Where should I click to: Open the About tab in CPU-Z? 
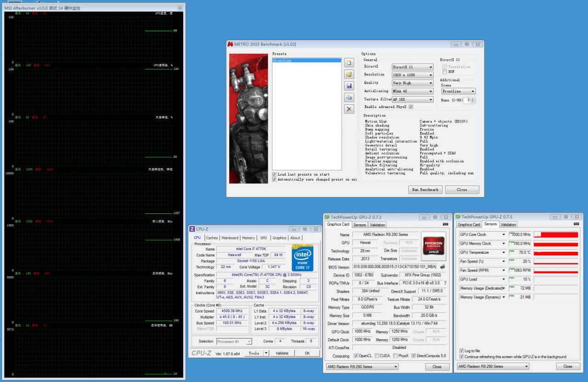295,238
